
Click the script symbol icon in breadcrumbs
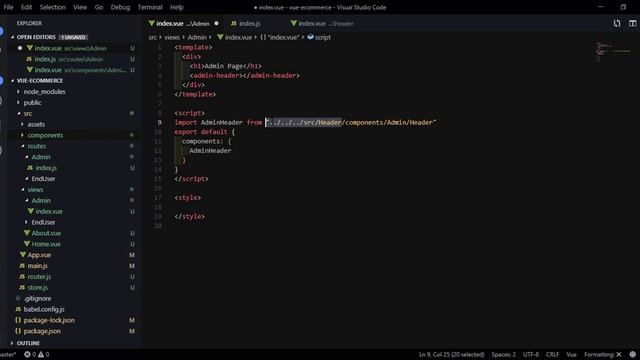pyautogui.click(x=310, y=37)
